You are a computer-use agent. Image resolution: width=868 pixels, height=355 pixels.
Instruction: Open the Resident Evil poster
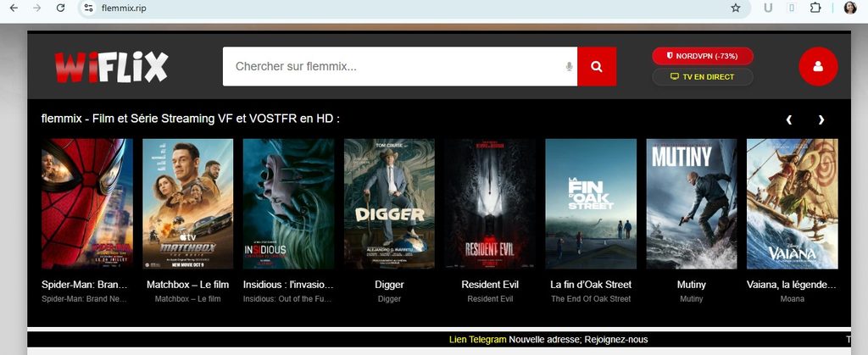[490, 203]
